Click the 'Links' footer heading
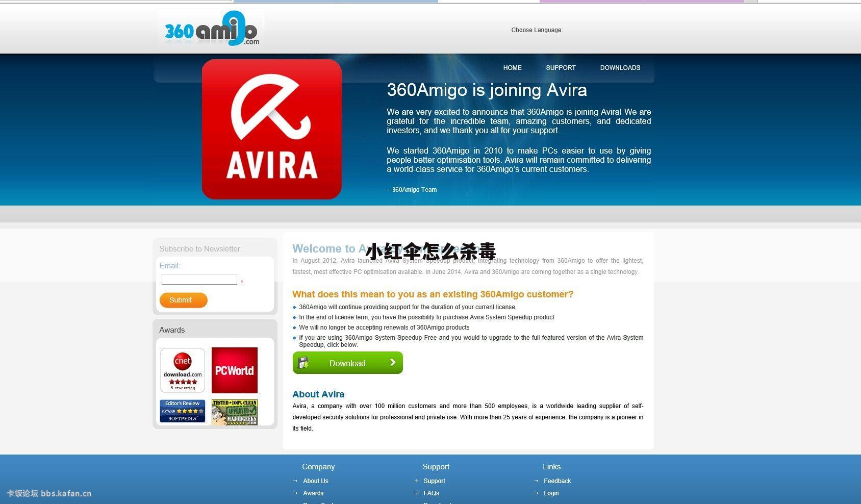 pos(551,467)
